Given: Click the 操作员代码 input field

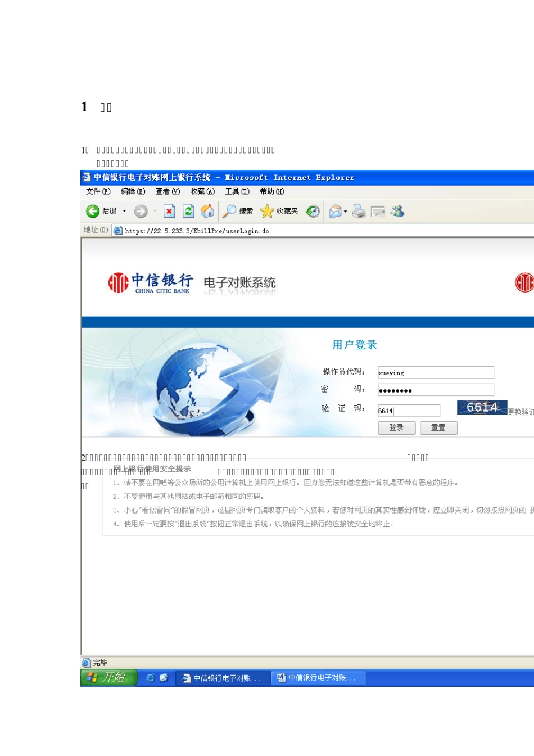Looking at the screenshot, I should [436, 372].
